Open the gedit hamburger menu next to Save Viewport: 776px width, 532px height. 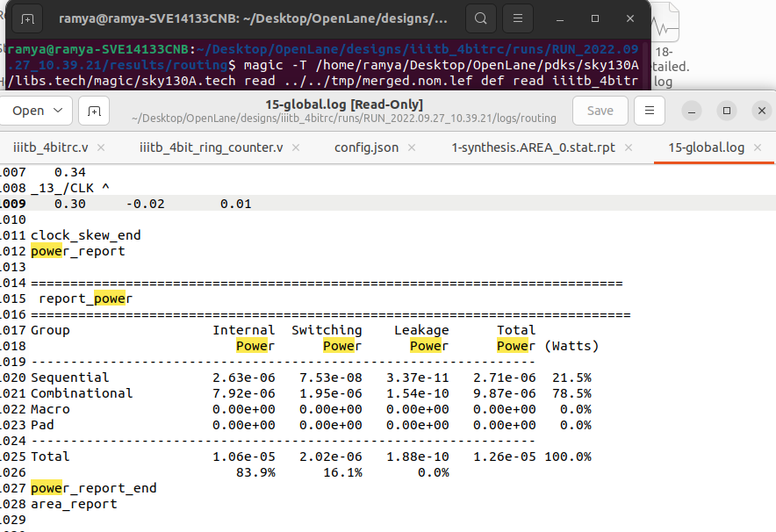point(647,111)
